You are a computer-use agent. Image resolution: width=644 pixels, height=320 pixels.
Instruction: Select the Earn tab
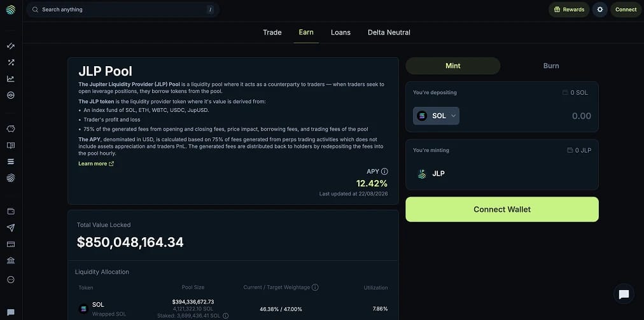click(x=306, y=32)
